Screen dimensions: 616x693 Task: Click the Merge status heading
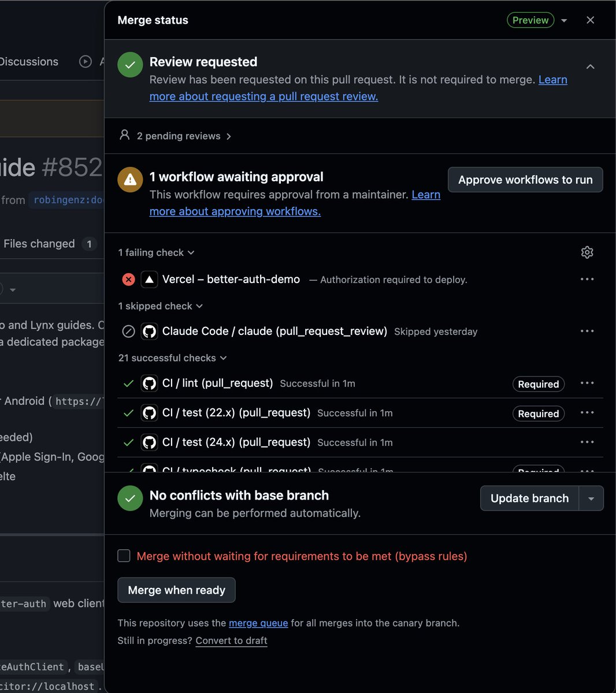(x=153, y=20)
